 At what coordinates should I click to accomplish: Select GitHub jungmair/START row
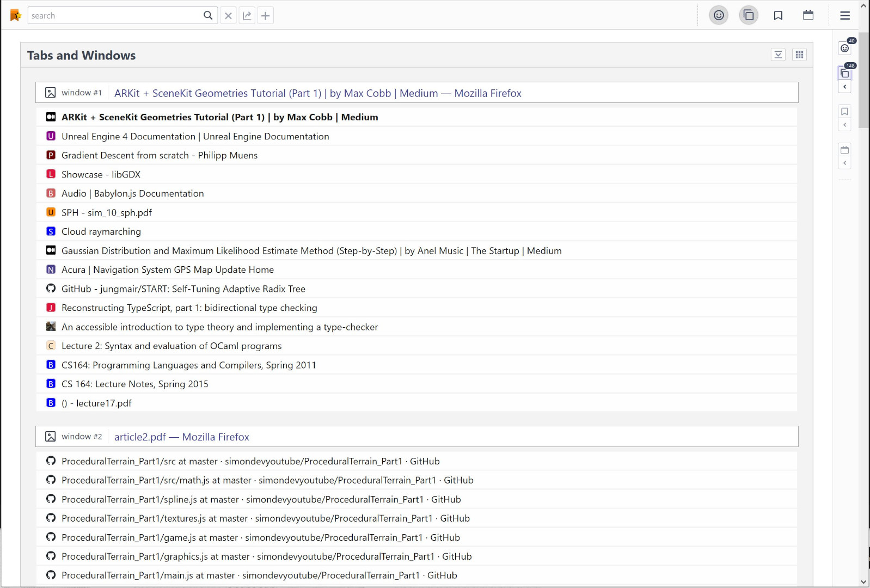click(x=417, y=289)
